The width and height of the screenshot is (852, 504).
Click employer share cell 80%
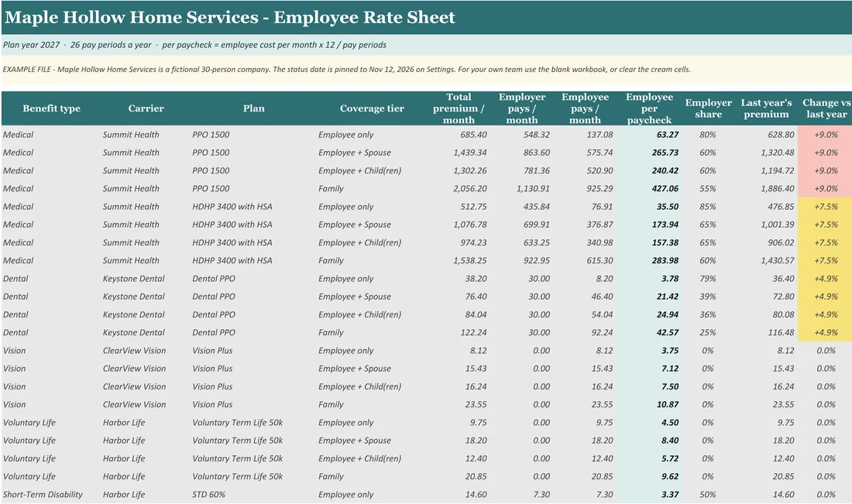click(x=707, y=135)
